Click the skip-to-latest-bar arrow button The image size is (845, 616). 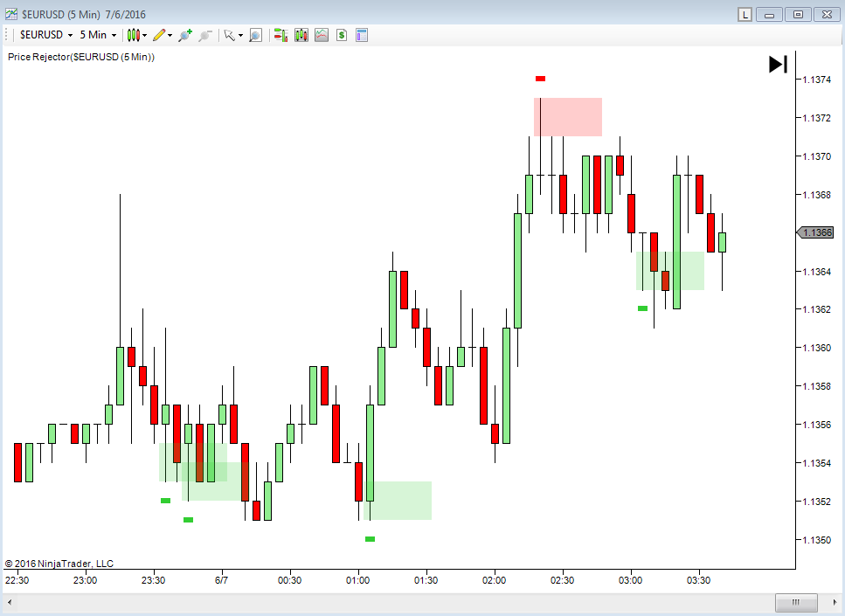(778, 64)
